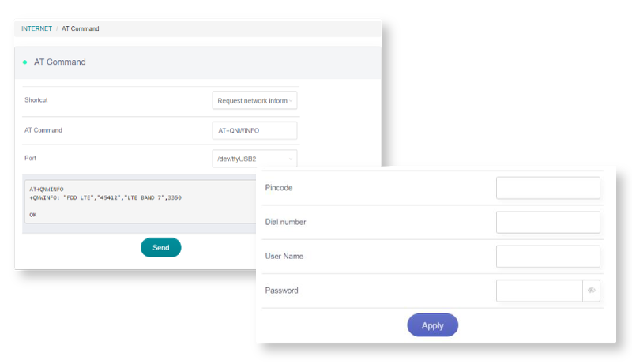Click the Port row label
The height and width of the screenshot is (364, 632).
click(x=31, y=159)
